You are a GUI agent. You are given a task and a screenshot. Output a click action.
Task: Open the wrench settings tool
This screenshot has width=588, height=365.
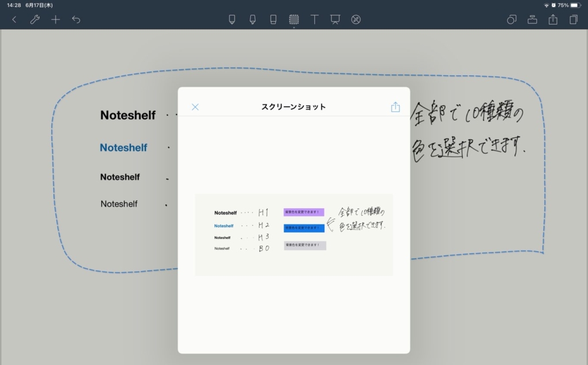point(35,20)
